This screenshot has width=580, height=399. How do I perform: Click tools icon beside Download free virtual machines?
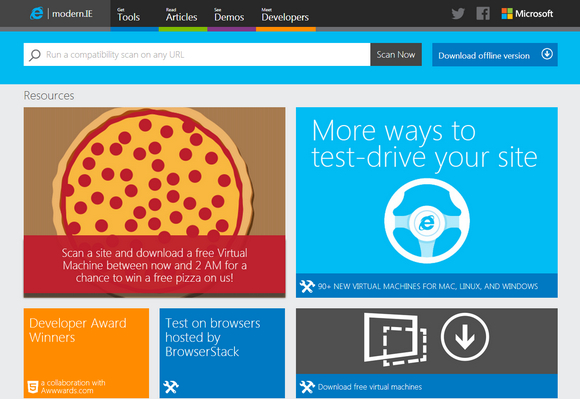coord(307,387)
